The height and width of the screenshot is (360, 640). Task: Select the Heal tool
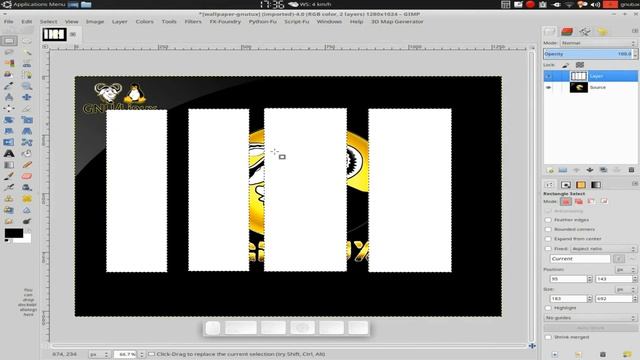[27, 199]
